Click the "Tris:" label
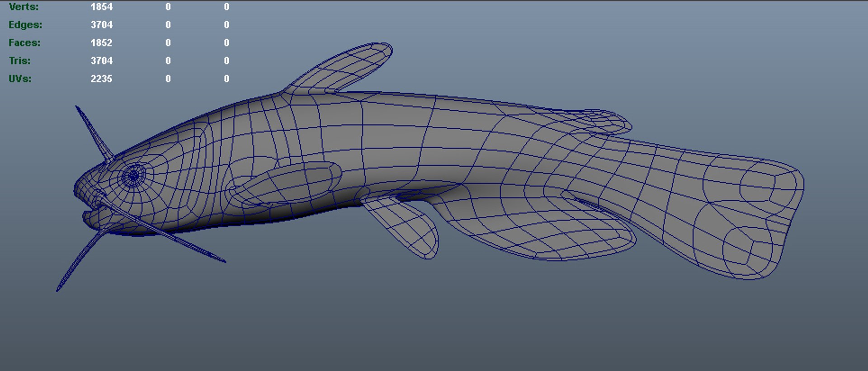This screenshot has height=371, width=868. point(19,61)
